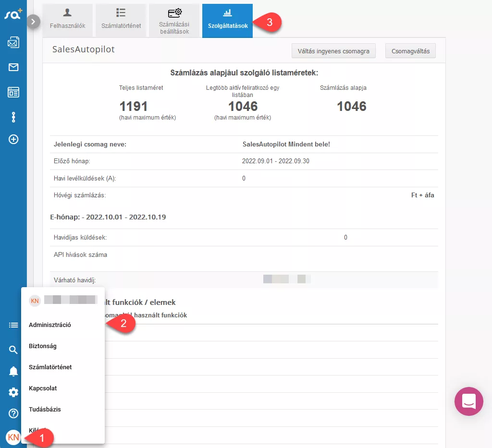Image resolution: width=492 pixels, height=448 pixels.
Task: Click SalesAutopilot Mindent bele! package name
Action: click(x=286, y=144)
